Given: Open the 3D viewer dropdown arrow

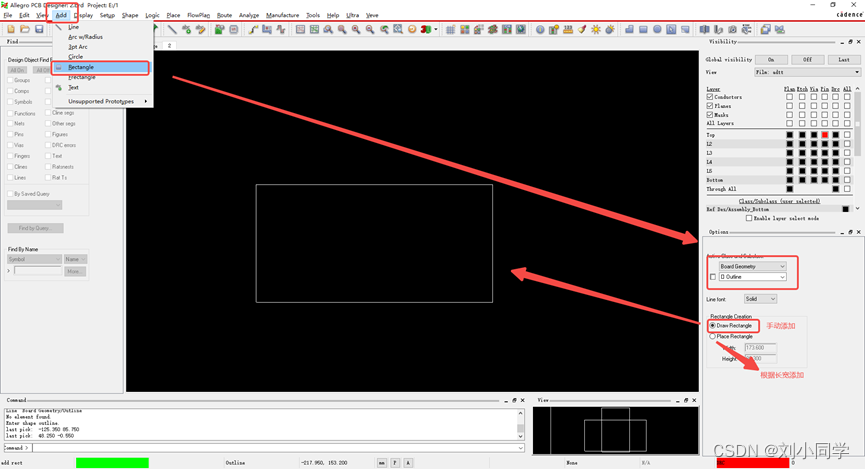Looking at the screenshot, I should tap(436, 29).
